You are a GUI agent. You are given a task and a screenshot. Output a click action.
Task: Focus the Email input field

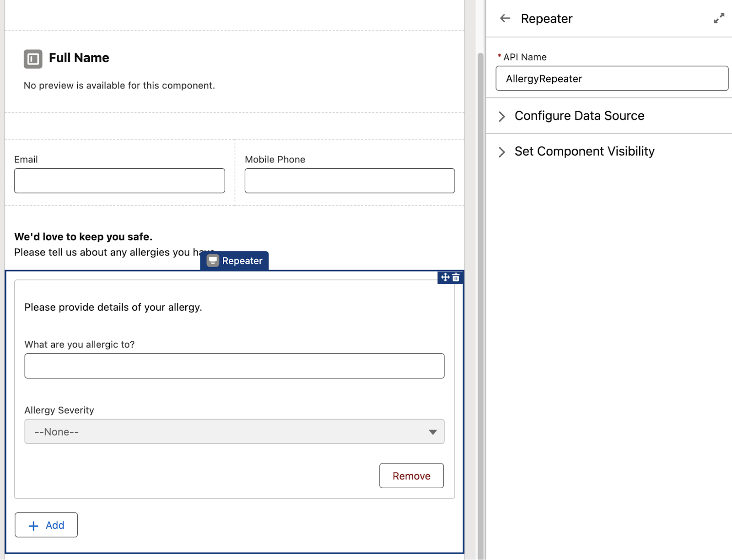pyautogui.click(x=119, y=181)
